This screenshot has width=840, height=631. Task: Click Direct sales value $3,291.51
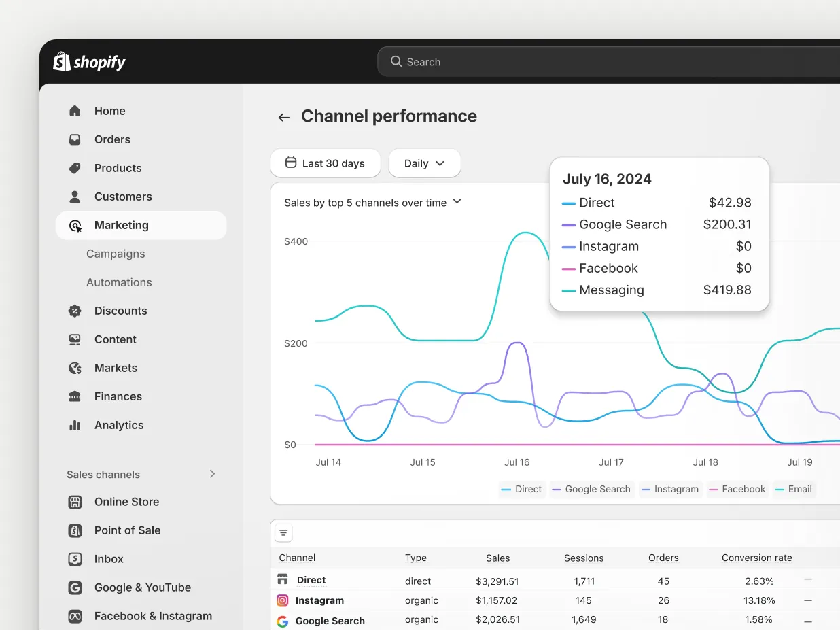(497, 581)
